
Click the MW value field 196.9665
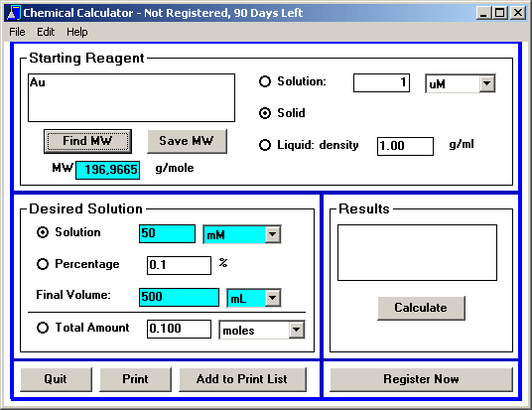(x=107, y=170)
